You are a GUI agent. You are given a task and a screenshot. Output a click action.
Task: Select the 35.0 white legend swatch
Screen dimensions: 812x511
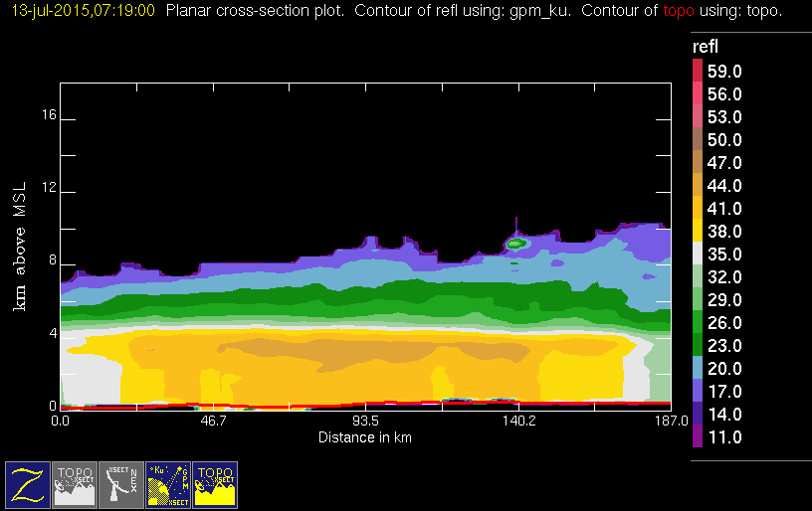tap(698, 252)
